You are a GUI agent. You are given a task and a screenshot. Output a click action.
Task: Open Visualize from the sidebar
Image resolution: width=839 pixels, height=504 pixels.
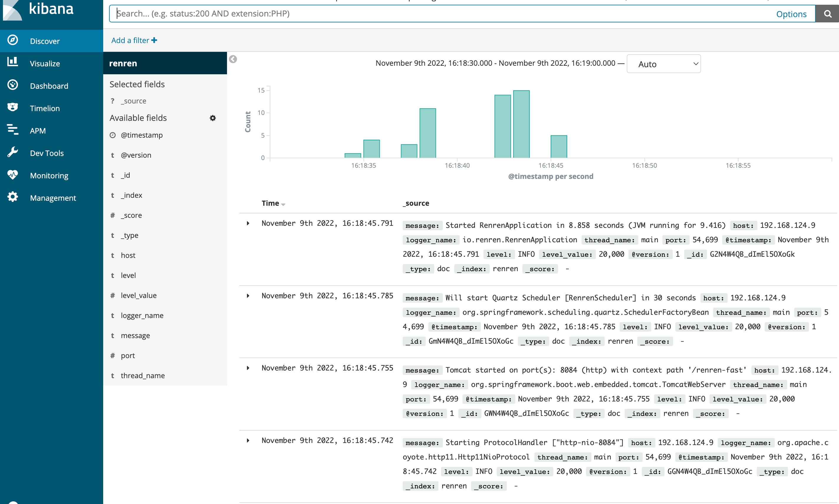45,63
